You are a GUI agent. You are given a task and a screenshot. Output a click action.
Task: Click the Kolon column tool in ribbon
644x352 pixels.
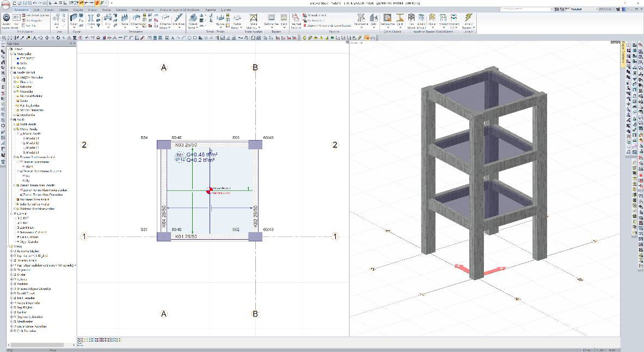(x=91, y=20)
